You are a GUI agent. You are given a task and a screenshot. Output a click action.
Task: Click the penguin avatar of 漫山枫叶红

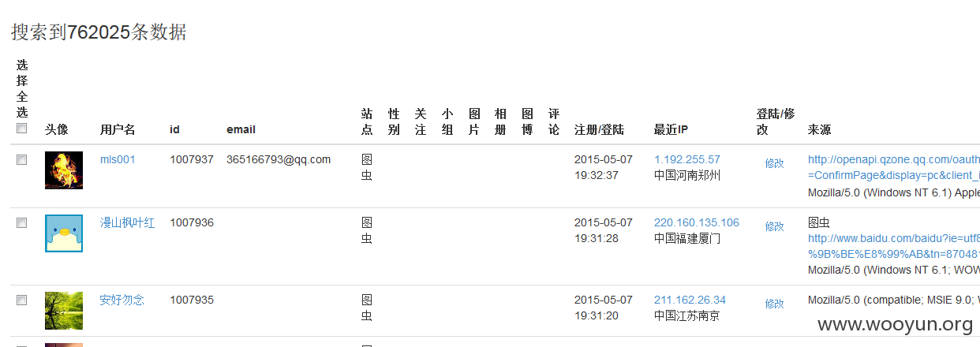coord(64,233)
